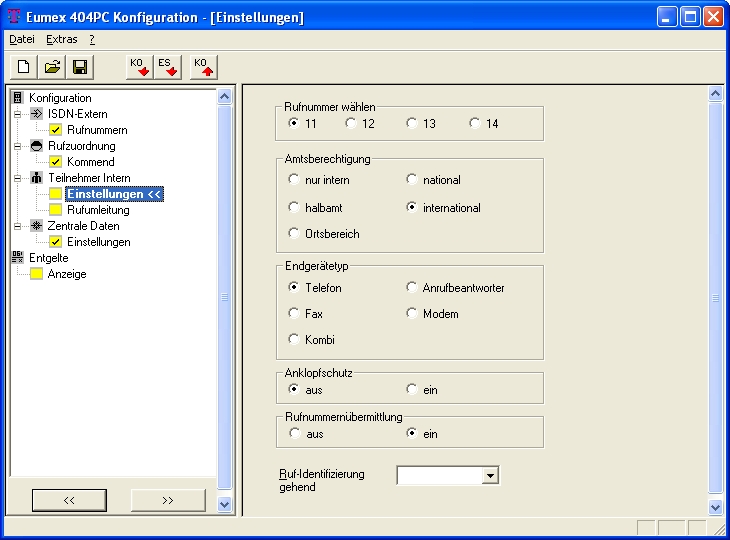Click the Konfiguration building icon in tree
This screenshot has height=540, width=730.
18,98
